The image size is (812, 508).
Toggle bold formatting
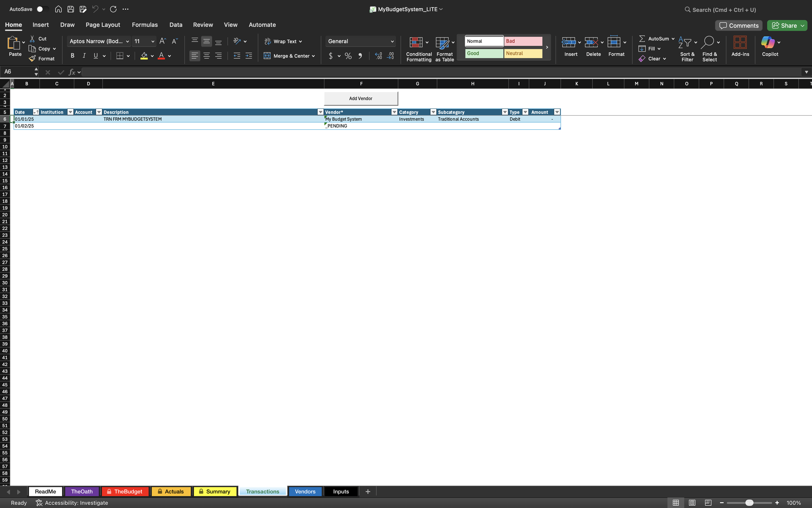coord(72,56)
